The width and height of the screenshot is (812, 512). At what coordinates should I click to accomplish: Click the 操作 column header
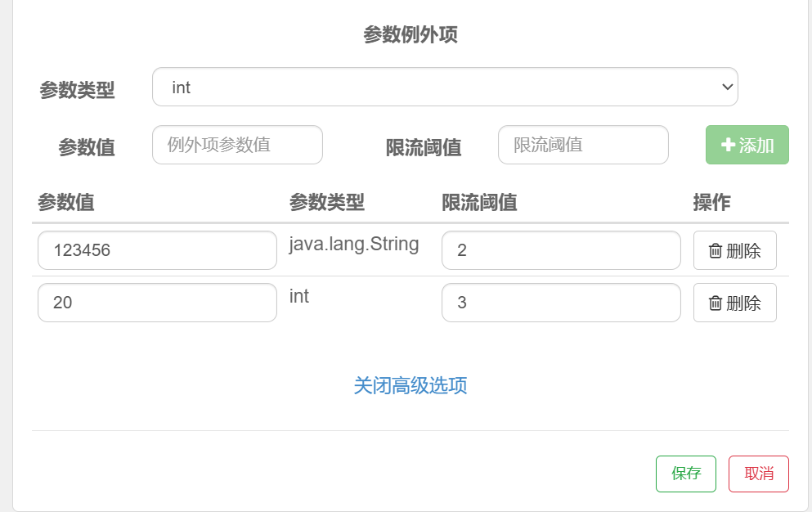click(711, 202)
